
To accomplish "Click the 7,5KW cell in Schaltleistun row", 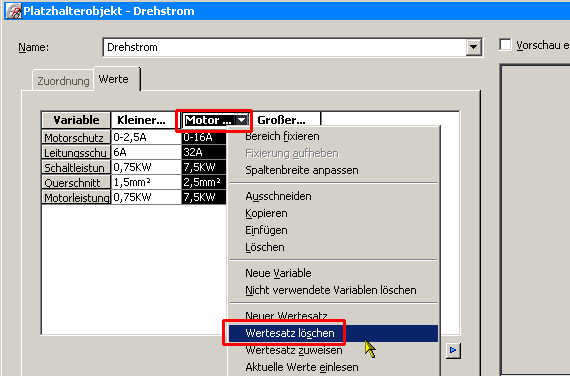I will [x=204, y=167].
